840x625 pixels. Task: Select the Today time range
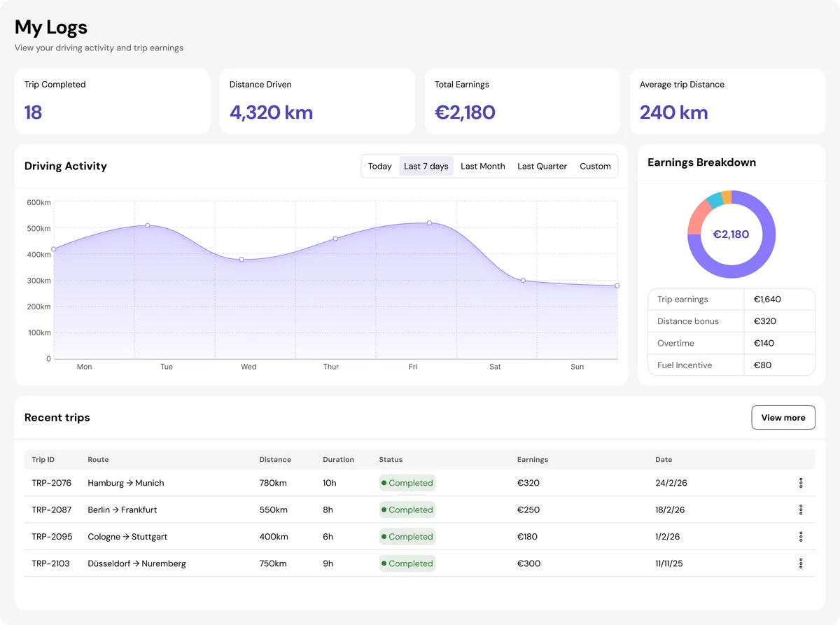coord(380,166)
